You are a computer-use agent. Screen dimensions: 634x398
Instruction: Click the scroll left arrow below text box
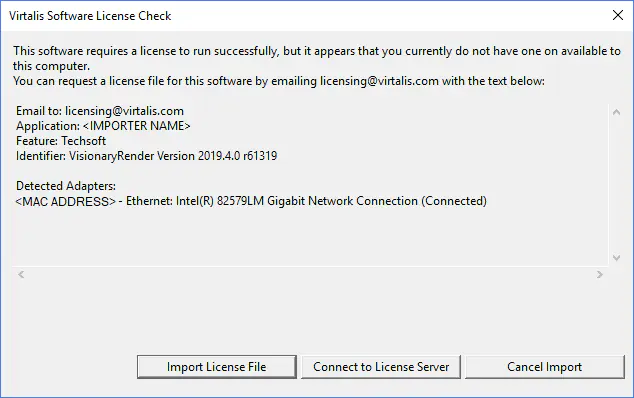21,275
